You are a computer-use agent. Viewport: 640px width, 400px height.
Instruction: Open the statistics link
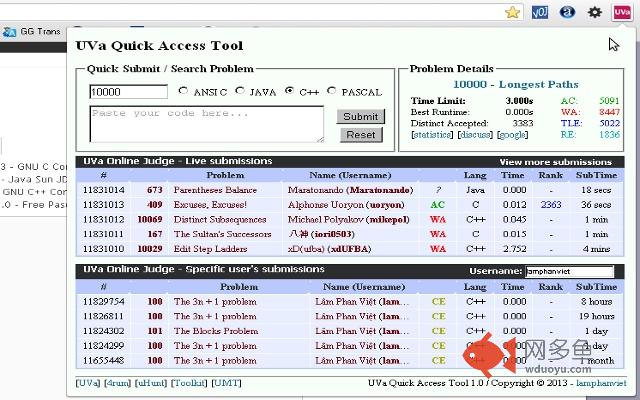[432, 135]
